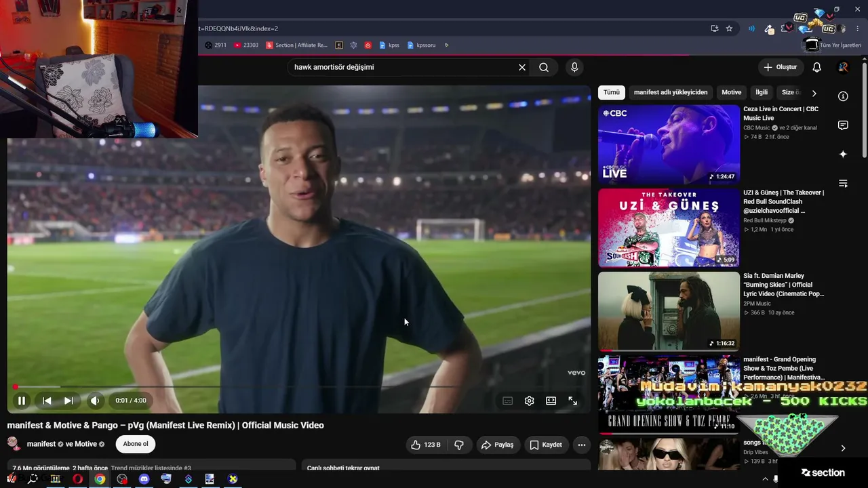868x488 pixels.
Task: Open the Ceza Live in Concert thumbnail
Action: 669,144
